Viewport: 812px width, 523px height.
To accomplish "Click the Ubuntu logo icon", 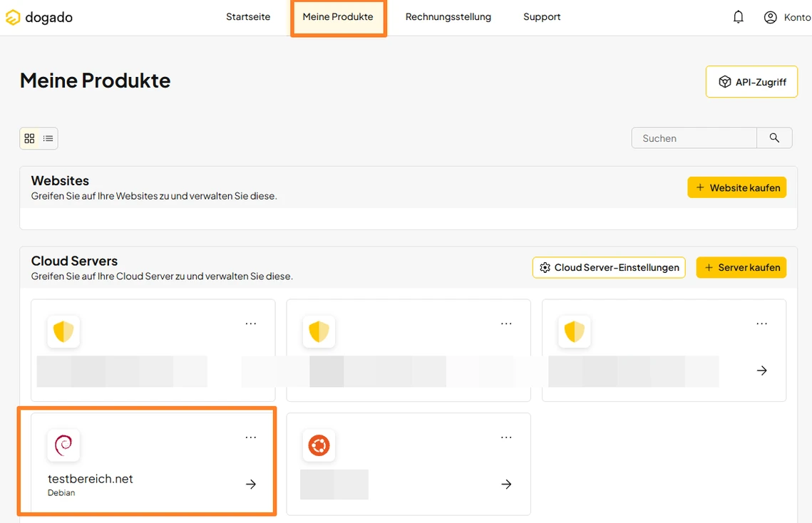I will 319,445.
